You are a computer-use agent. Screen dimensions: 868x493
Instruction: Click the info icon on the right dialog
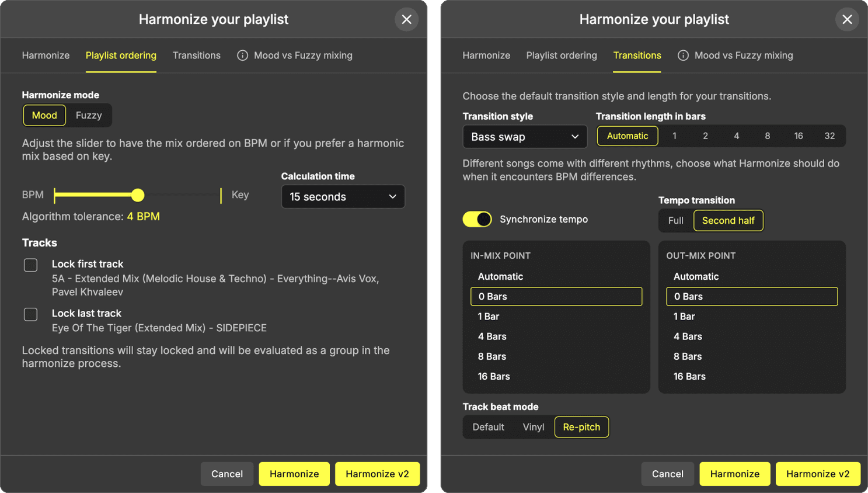tap(683, 55)
